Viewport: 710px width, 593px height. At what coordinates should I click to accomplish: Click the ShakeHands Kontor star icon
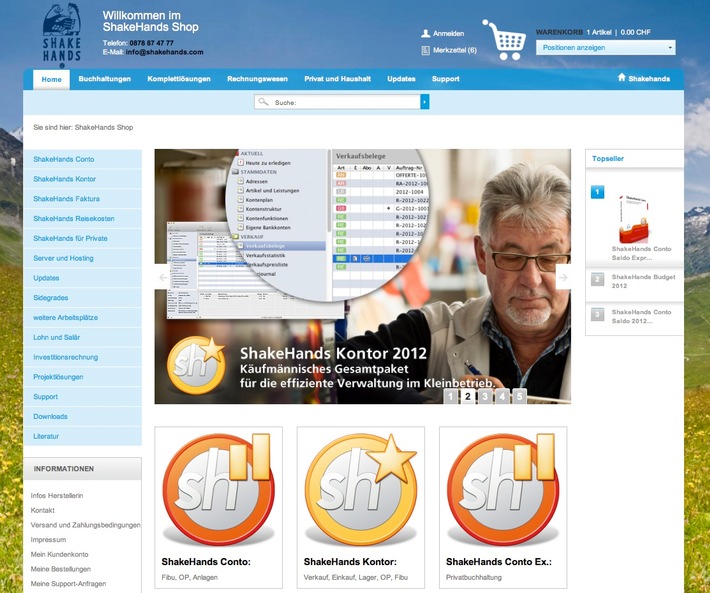[x=360, y=489]
